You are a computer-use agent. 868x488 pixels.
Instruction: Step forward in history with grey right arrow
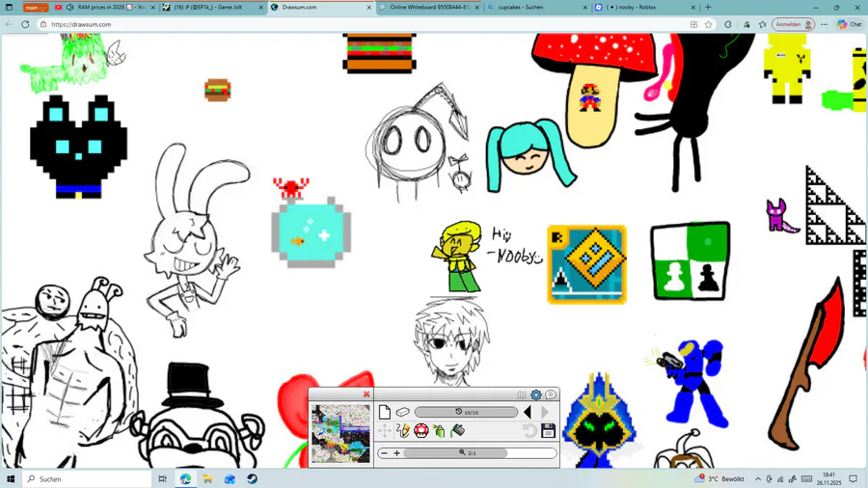545,412
